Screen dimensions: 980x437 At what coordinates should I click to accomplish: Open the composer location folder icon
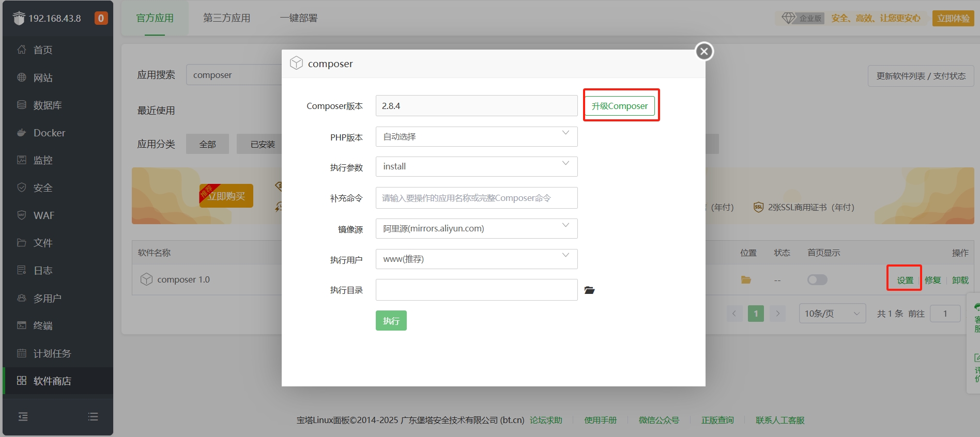click(x=746, y=280)
